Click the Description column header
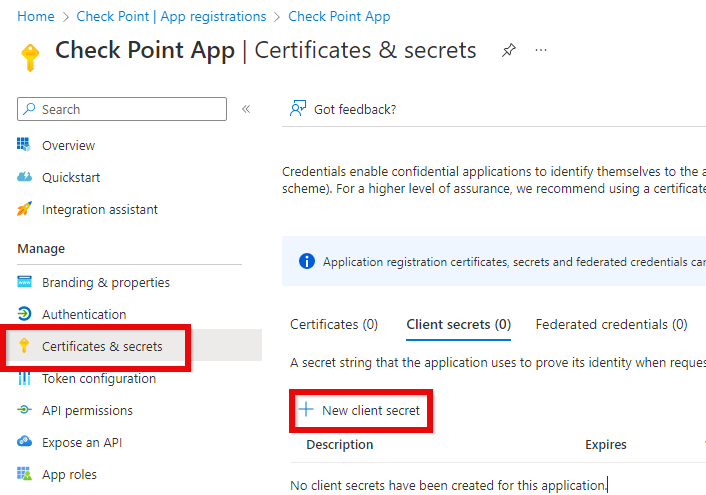This screenshot has width=706, height=495. coord(339,445)
